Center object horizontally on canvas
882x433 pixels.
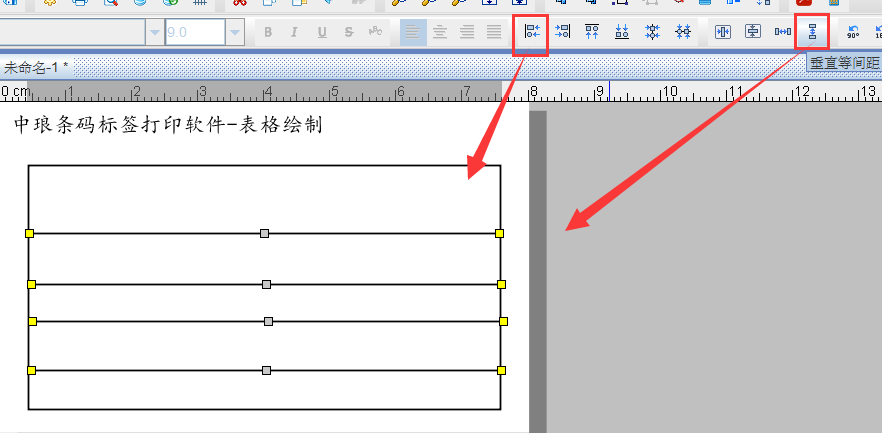(x=724, y=32)
